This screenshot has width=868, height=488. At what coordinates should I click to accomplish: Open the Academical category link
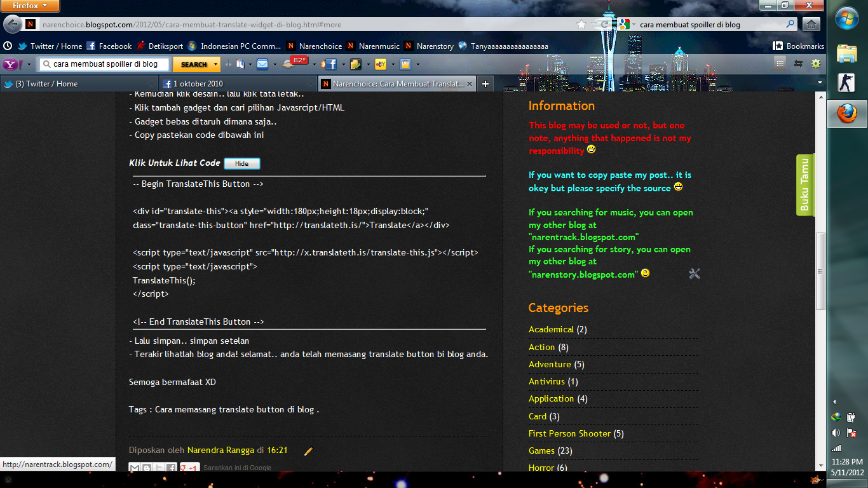coord(551,329)
